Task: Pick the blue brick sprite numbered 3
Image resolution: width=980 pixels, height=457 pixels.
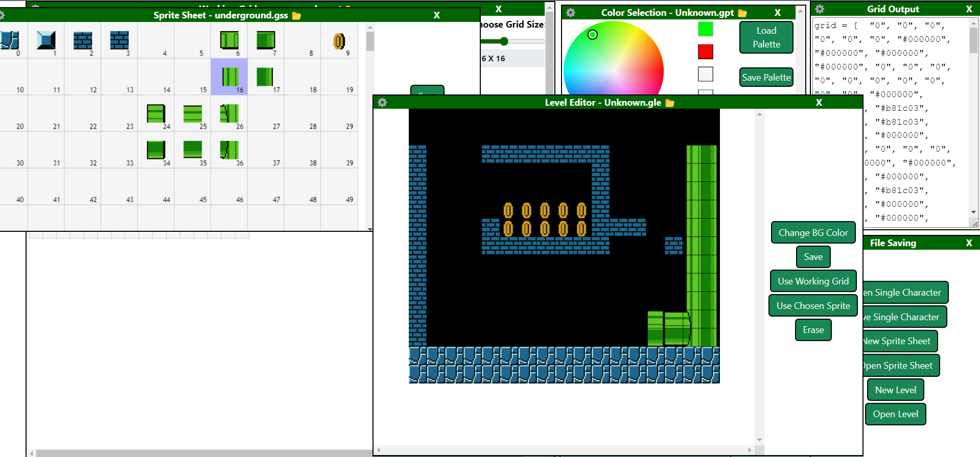Action: (x=120, y=40)
